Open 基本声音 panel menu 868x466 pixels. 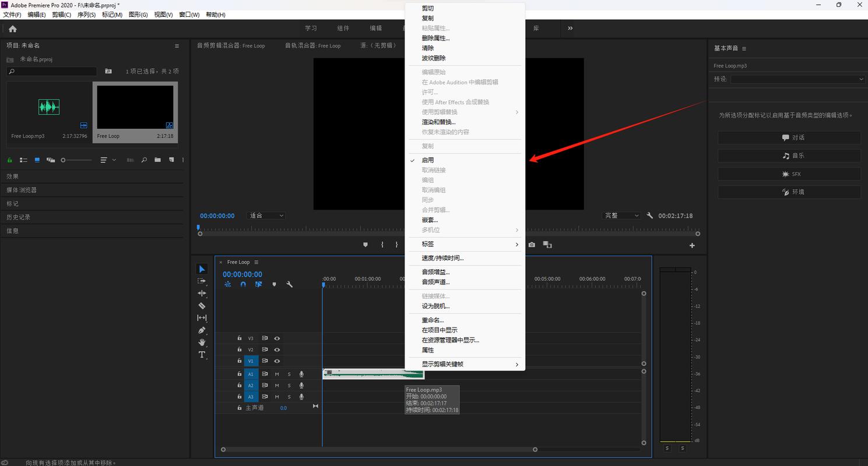pos(744,48)
